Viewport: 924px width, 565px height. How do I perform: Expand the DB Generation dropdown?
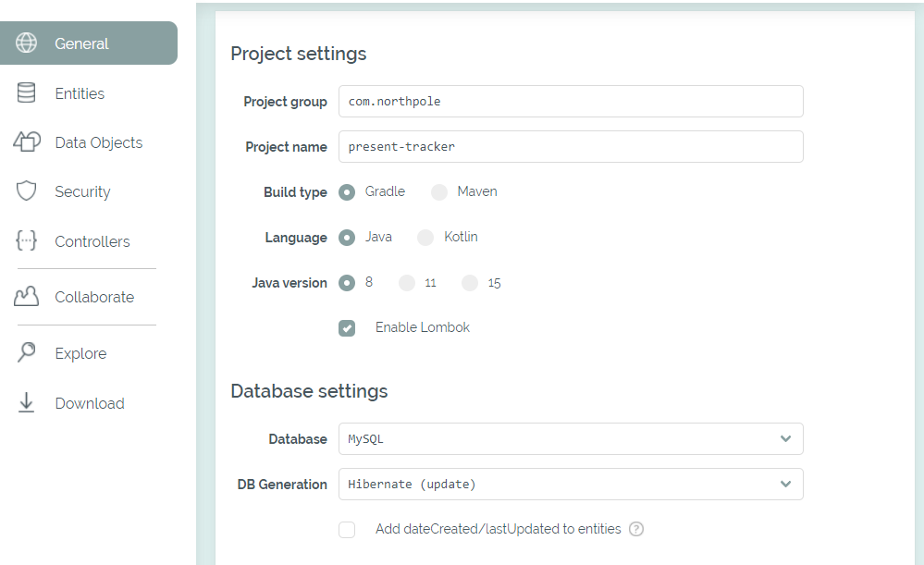click(570, 485)
